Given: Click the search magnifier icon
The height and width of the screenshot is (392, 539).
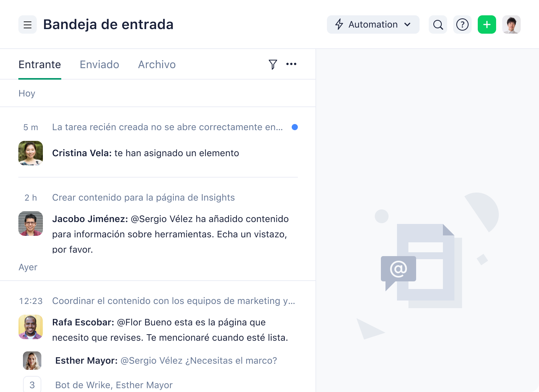Looking at the screenshot, I should pyautogui.click(x=438, y=24).
